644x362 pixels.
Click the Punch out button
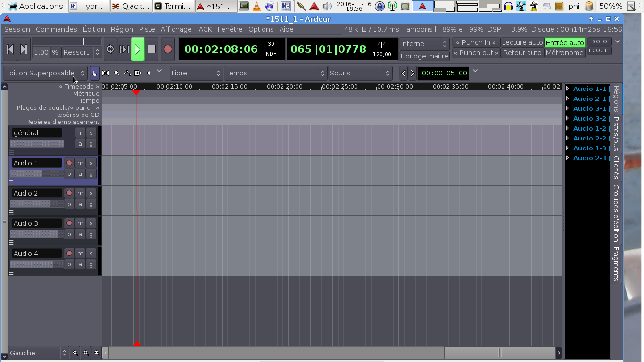(x=476, y=53)
